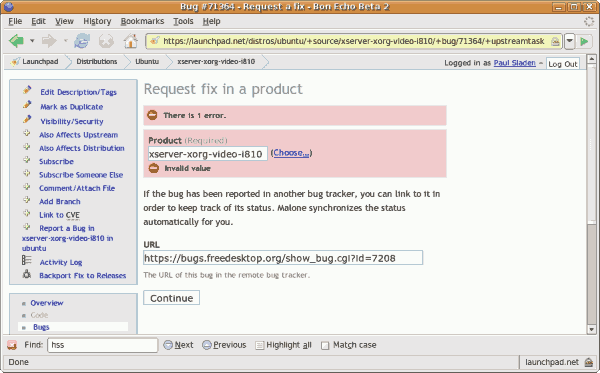Open the Also Affects Upstream link
This screenshot has height=373, width=600.
(78, 135)
